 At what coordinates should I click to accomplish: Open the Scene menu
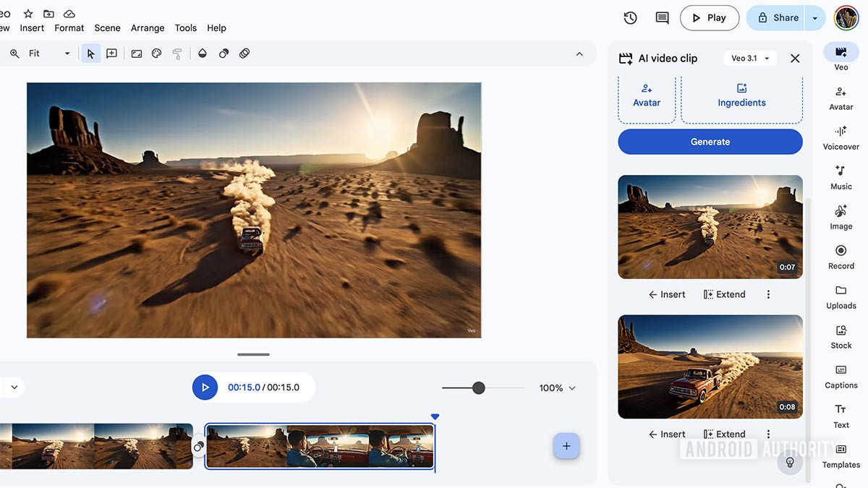107,28
